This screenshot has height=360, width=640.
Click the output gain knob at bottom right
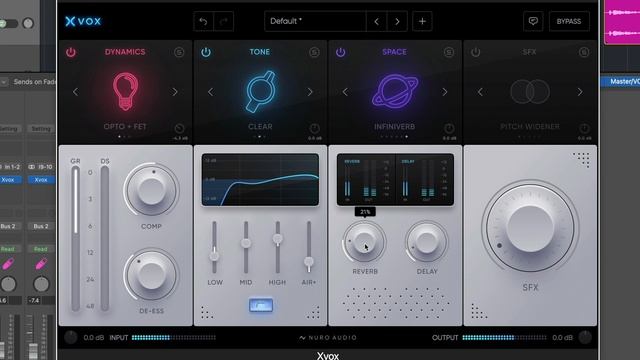pyautogui.click(x=585, y=338)
